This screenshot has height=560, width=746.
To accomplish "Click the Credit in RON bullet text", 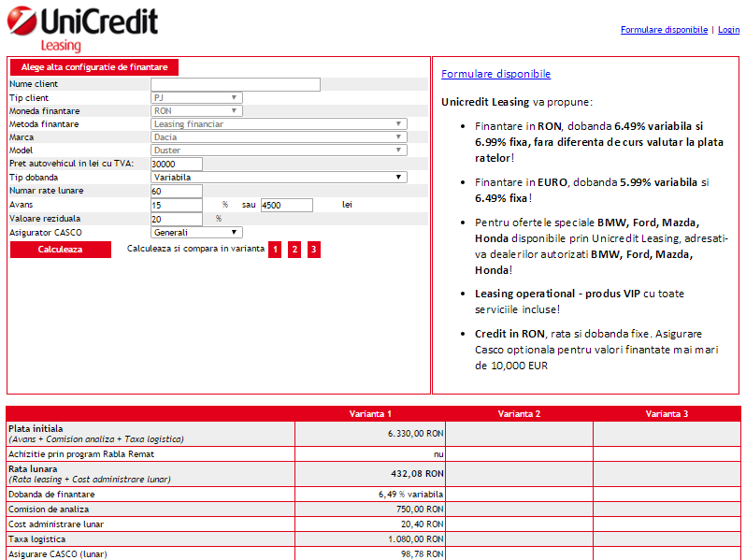I will pos(596,350).
